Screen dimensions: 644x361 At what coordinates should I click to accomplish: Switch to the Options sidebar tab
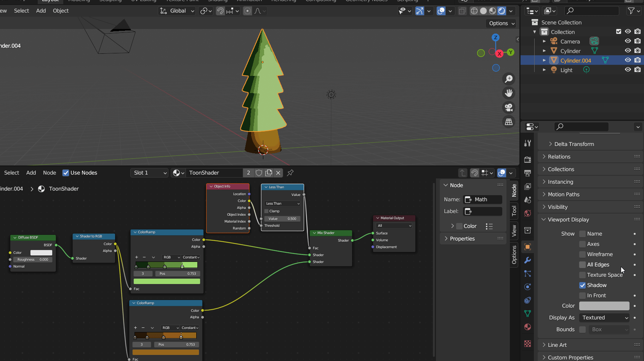pyautogui.click(x=514, y=255)
